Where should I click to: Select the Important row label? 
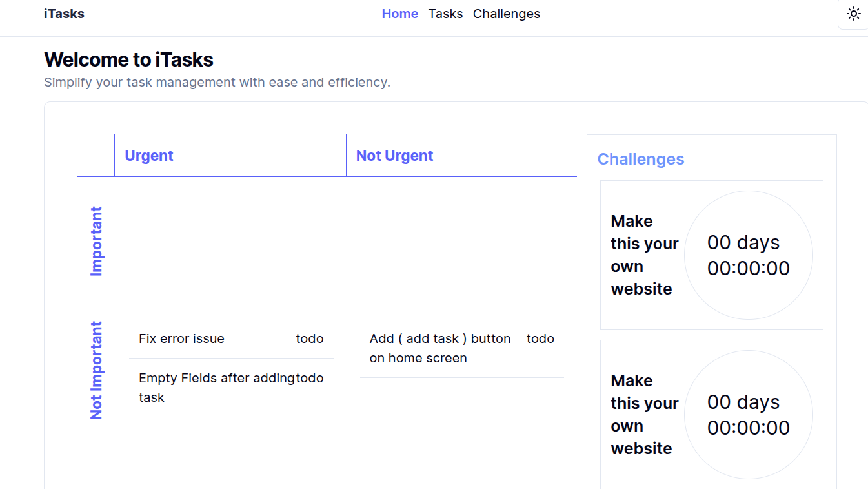(x=96, y=241)
